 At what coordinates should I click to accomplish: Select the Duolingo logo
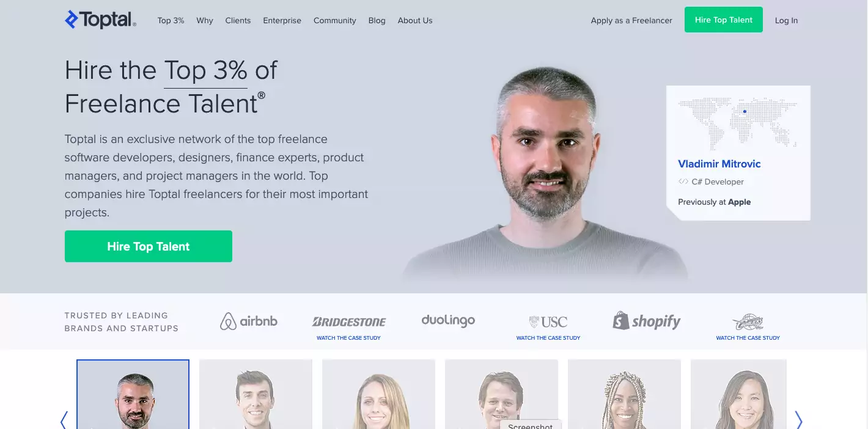pos(448,320)
